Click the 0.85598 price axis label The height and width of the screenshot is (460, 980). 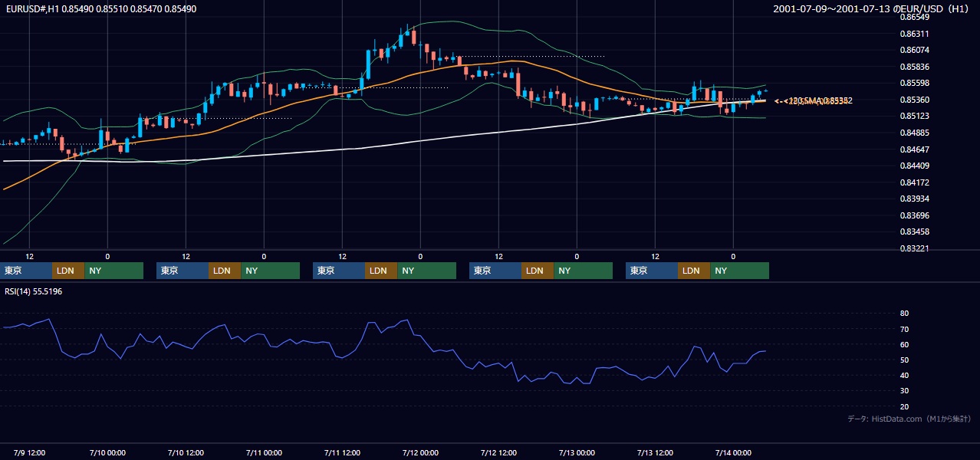[915, 83]
